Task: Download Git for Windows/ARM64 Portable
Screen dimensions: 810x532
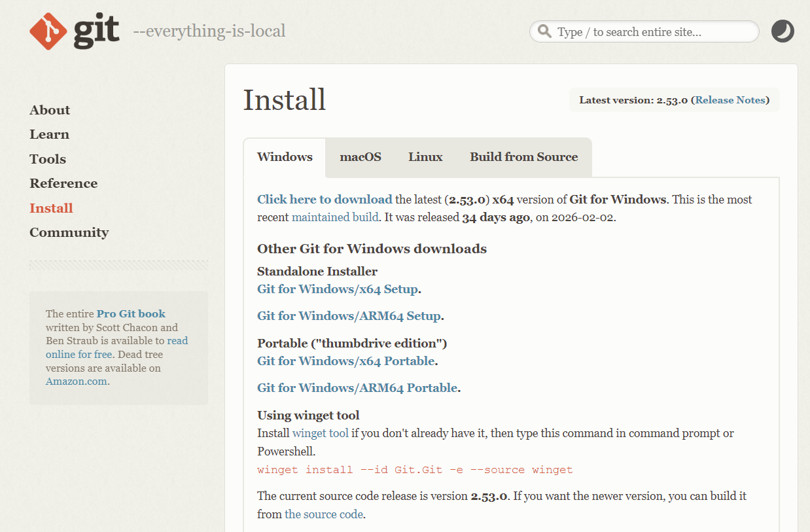Action: pos(357,388)
